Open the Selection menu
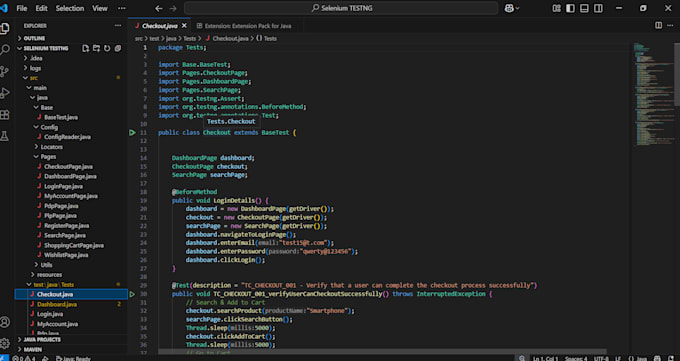 click(70, 8)
